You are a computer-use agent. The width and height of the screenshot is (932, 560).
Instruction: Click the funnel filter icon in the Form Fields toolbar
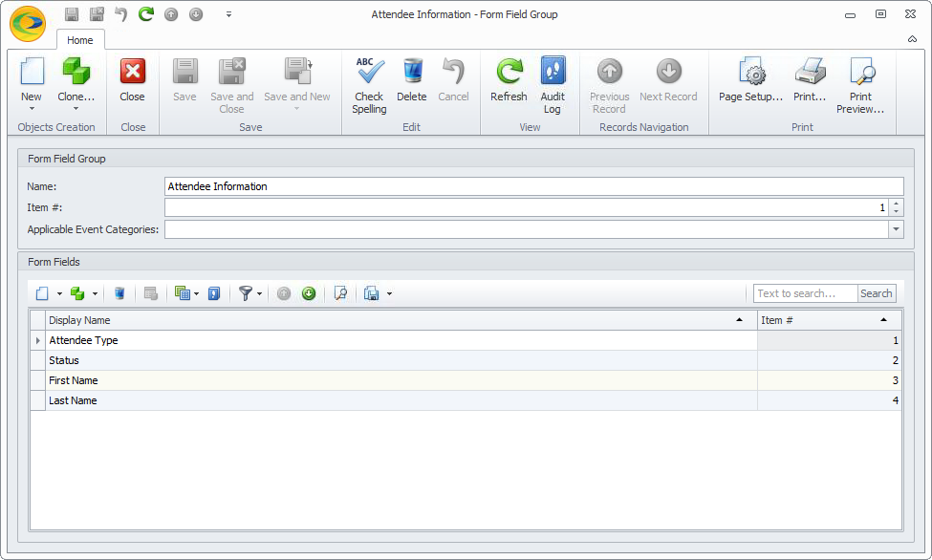pos(246,293)
